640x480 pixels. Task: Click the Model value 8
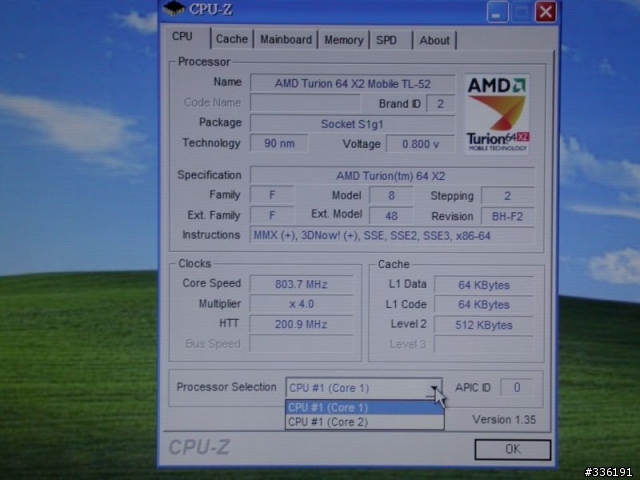[x=391, y=196]
